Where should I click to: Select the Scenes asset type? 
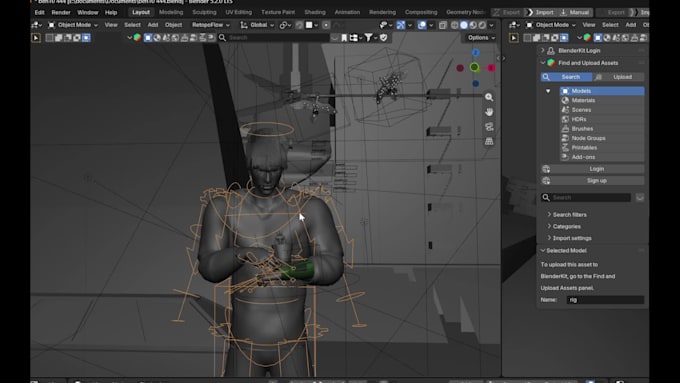[x=602, y=110]
